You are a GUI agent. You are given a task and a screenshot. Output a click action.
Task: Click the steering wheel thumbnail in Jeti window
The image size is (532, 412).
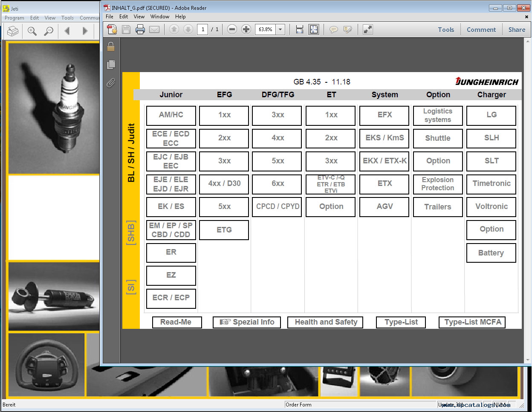(47, 365)
